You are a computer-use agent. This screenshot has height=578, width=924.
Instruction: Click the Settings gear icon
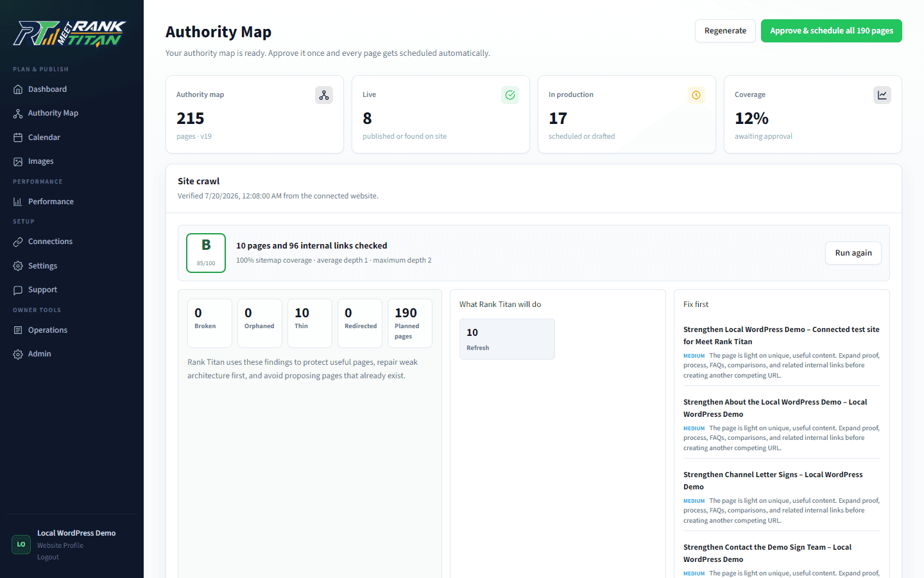pos(18,266)
